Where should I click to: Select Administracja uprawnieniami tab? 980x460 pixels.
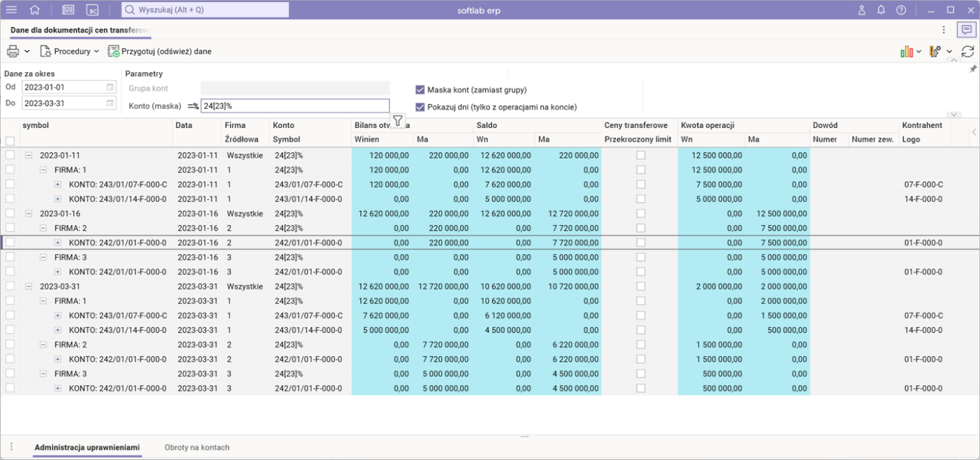click(x=87, y=447)
